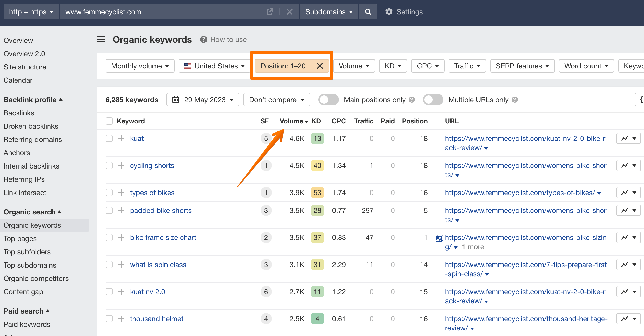Click the external link icon in domain bar
The image size is (644, 336).
(270, 11)
